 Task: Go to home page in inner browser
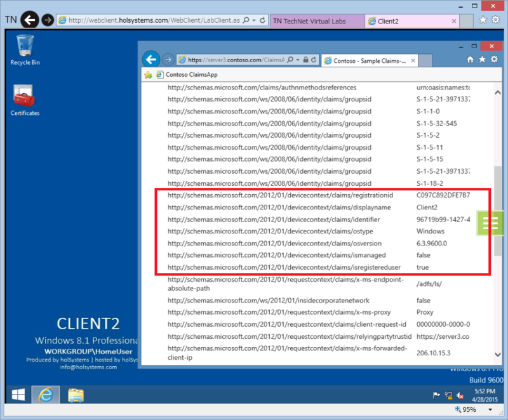(x=470, y=60)
